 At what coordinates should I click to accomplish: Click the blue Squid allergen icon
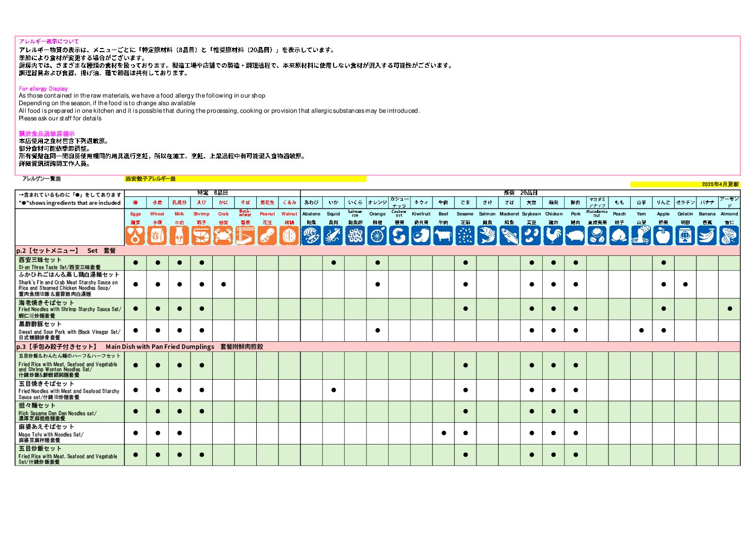334,236
